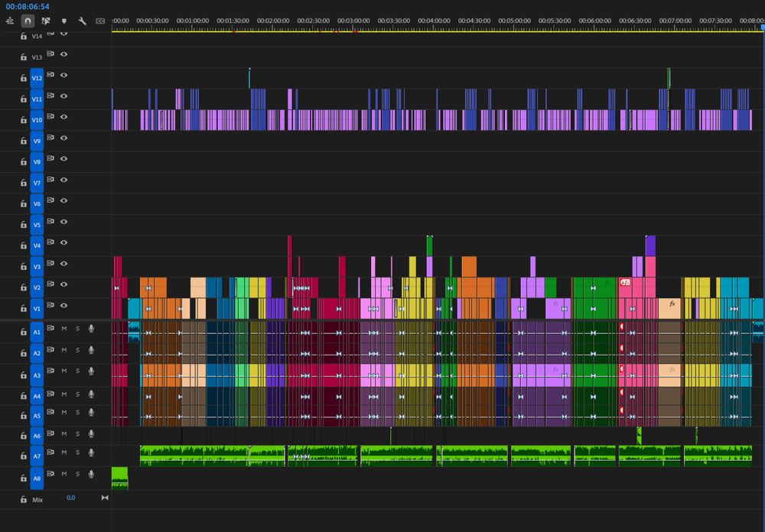Viewport: 765px width, 532px height.
Task: Hide V10 track output eye
Action: click(x=64, y=116)
